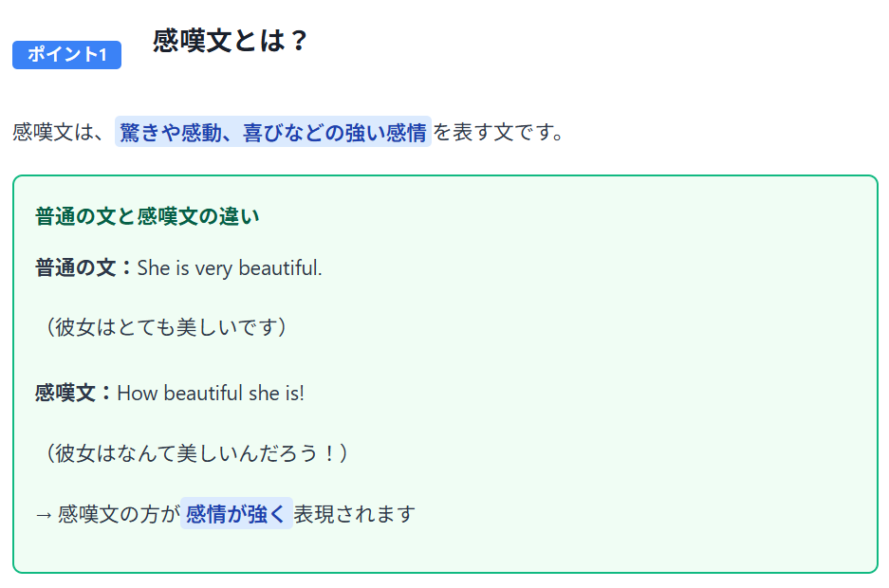Click the blue ポイント1 badge
Image resolution: width=889 pixels, height=588 pixels.
[66, 55]
